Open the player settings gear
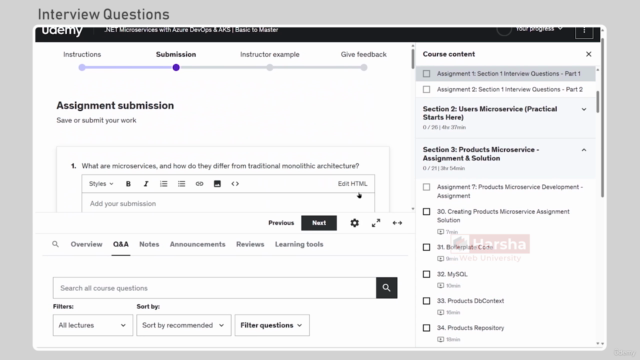This screenshot has height=360, width=640. (355, 223)
